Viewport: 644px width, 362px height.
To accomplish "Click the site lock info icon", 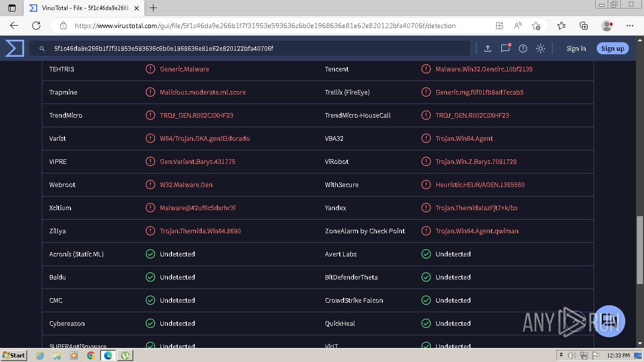I will [63, 26].
